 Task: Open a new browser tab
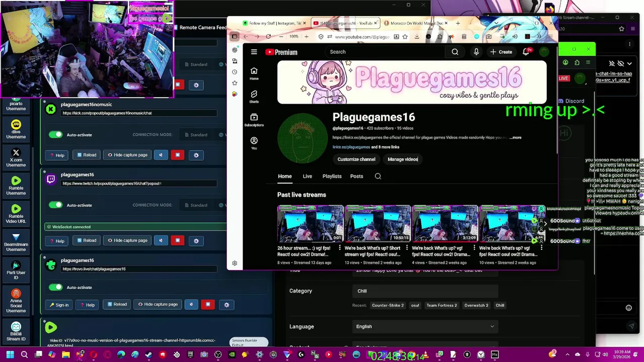click(x=458, y=23)
